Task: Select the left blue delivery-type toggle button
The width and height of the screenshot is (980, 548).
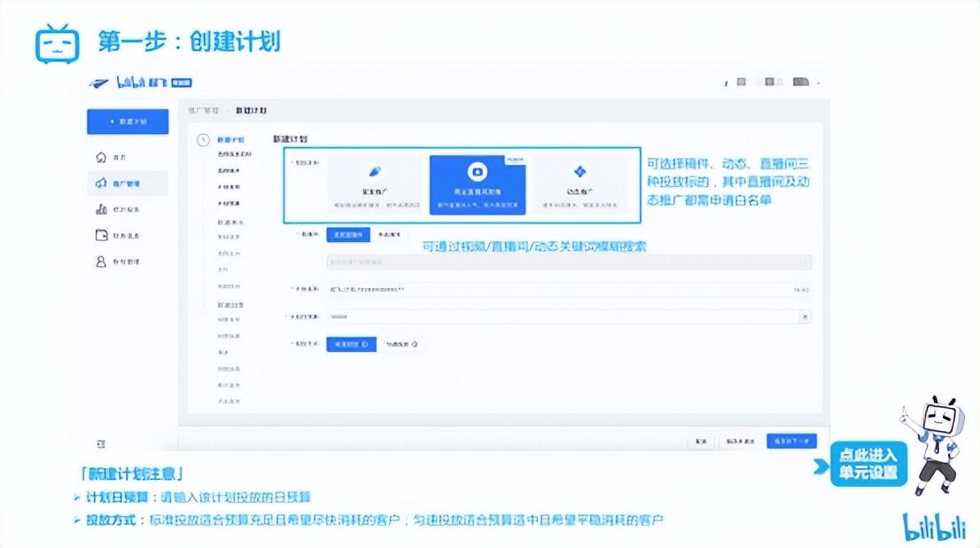Action: click(x=348, y=234)
